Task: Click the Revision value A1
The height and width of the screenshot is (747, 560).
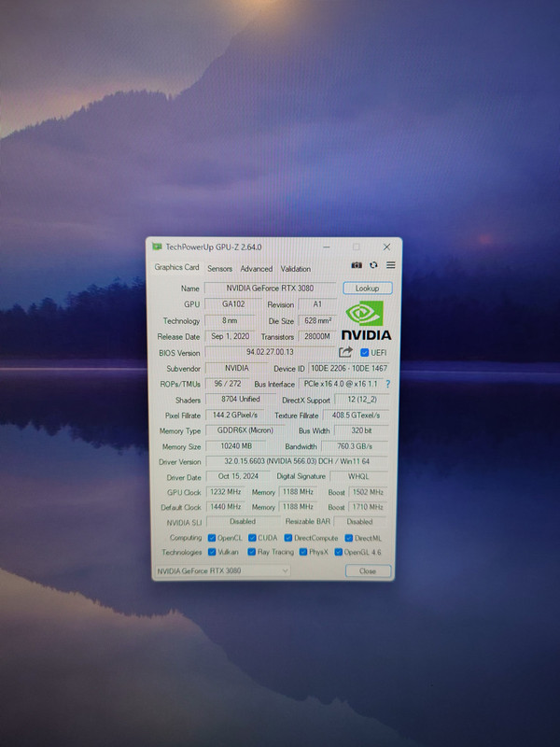Action: point(317,304)
